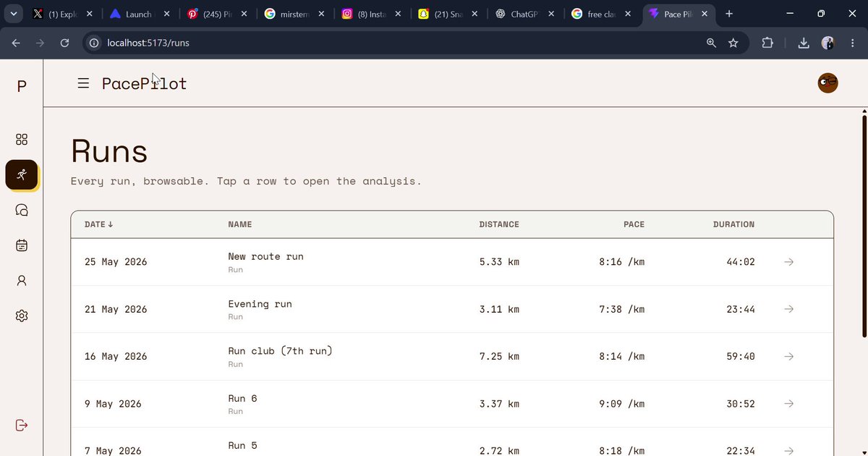Open the Run club (7th run) entry
The image size is (868, 456).
pos(452,357)
